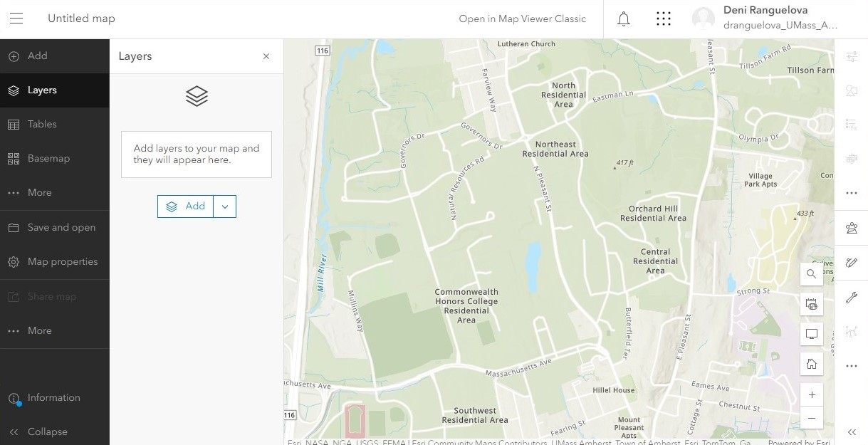Click Northeast Residential Area map label
868x445 pixels.
(x=555, y=149)
